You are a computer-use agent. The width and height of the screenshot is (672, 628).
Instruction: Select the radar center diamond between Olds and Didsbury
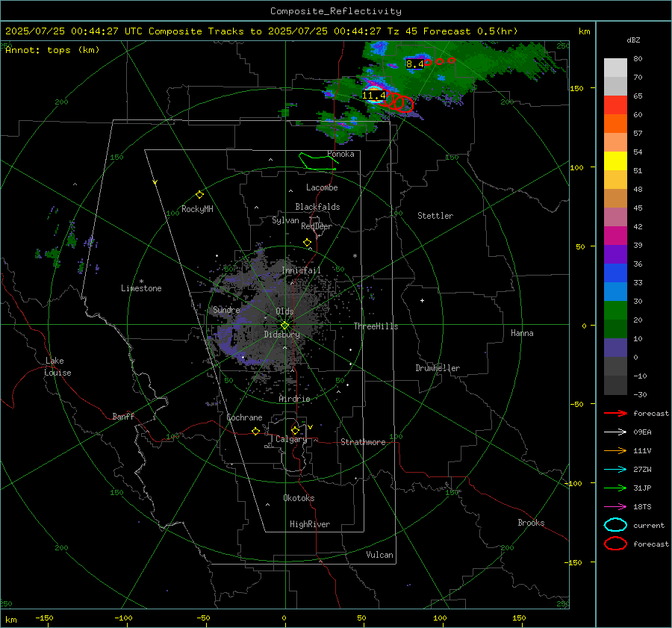point(284,326)
